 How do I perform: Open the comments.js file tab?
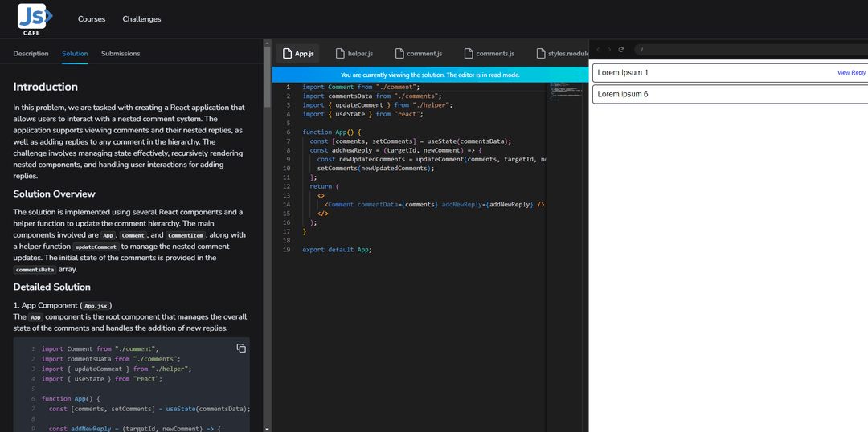click(489, 54)
